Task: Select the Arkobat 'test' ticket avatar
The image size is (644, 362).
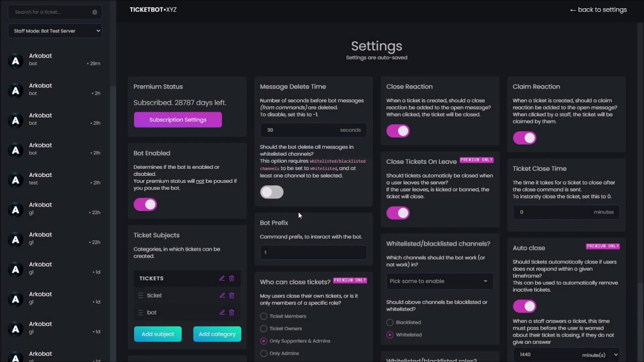Action: click(16, 180)
